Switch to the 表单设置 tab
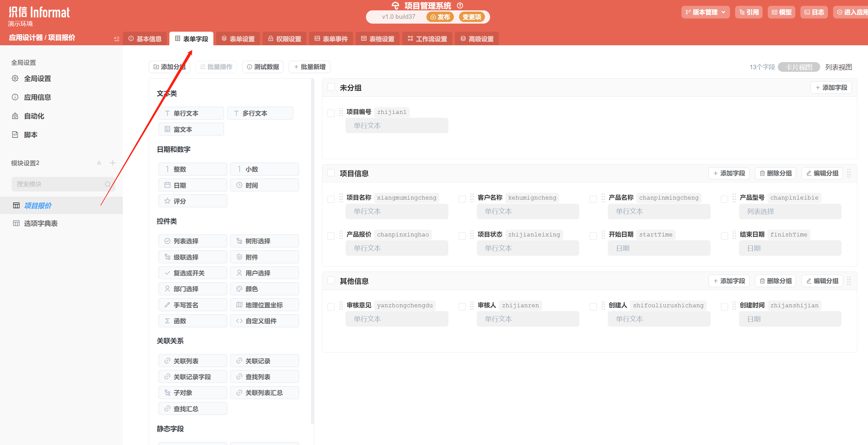 pyautogui.click(x=238, y=39)
